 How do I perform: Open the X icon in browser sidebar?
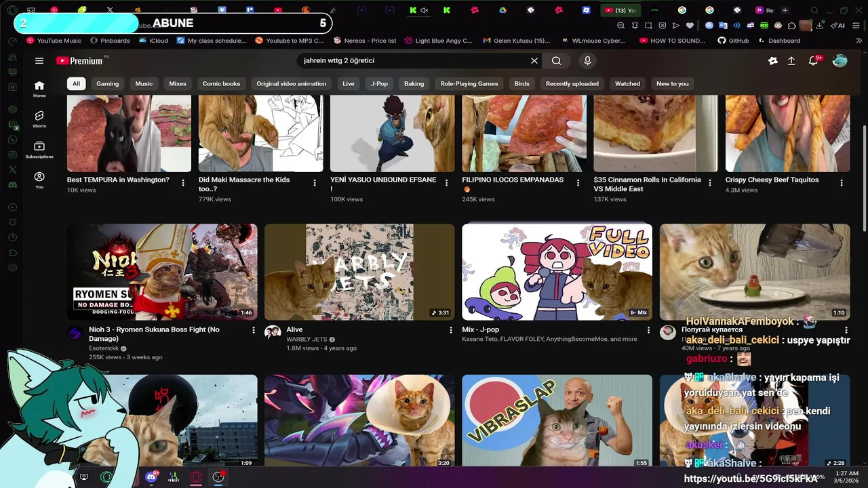pyautogui.click(x=12, y=169)
